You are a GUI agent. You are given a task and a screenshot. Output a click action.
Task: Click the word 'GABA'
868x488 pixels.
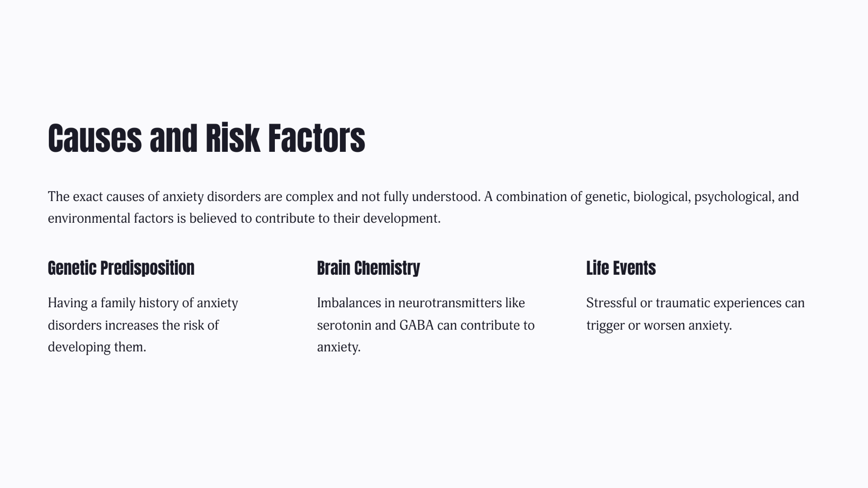[416, 325]
